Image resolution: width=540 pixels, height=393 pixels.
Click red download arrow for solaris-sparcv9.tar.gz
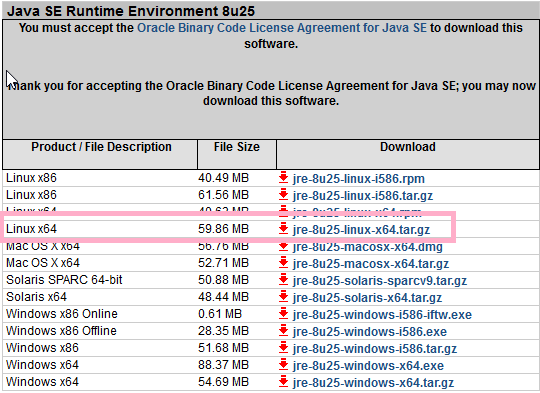pos(283,279)
